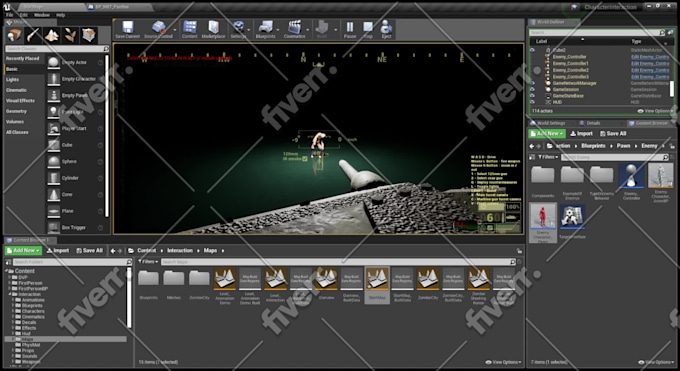Select the Geometry Editing mode icon

[89, 35]
